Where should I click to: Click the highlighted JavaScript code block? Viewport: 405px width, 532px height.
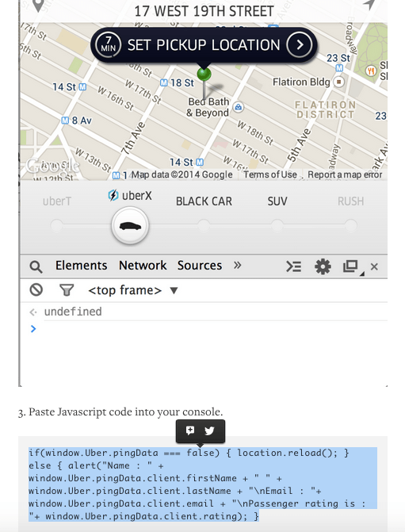203,484
